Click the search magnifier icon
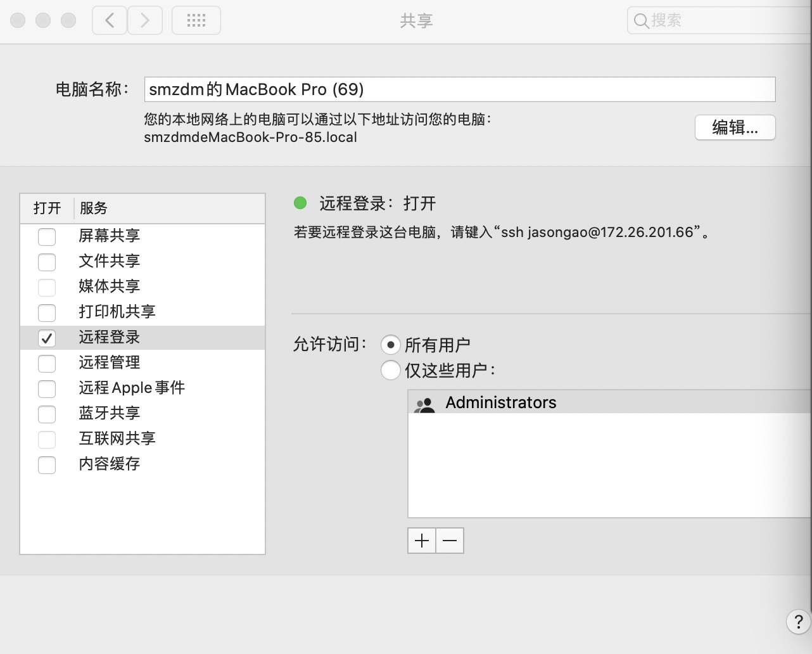This screenshot has width=812, height=654. (x=641, y=21)
